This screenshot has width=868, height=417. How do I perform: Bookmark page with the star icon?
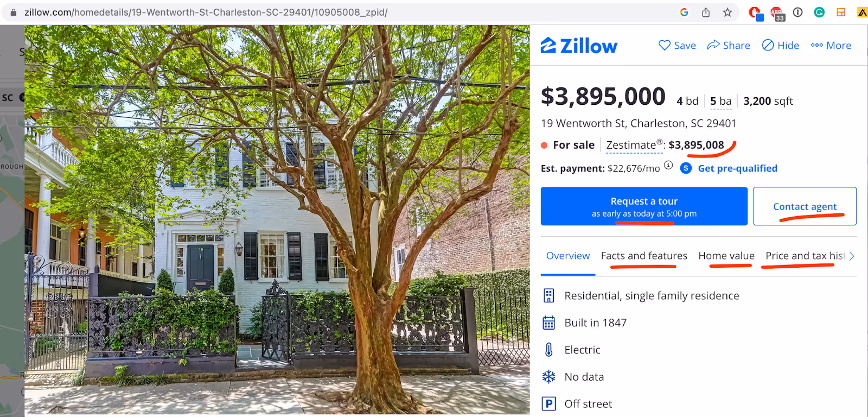(x=727, y=12)
